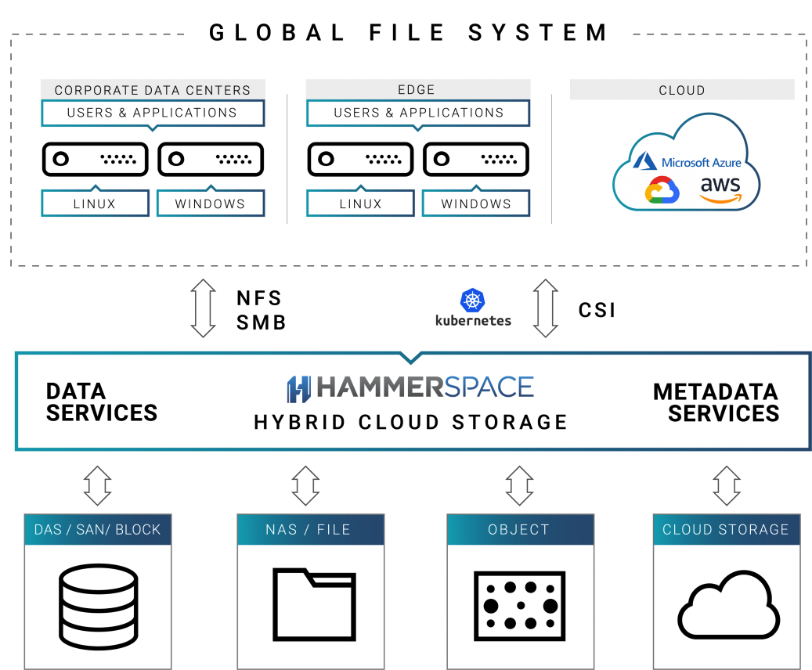Viewport: 812px width, 670px height.
Task: Click the LINUX label under Edge
Action: (360, 204)
